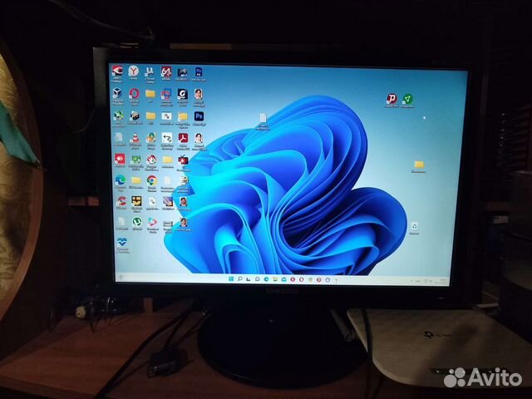Launch Opera from the desktop shortcut

(x=134, y=94)
